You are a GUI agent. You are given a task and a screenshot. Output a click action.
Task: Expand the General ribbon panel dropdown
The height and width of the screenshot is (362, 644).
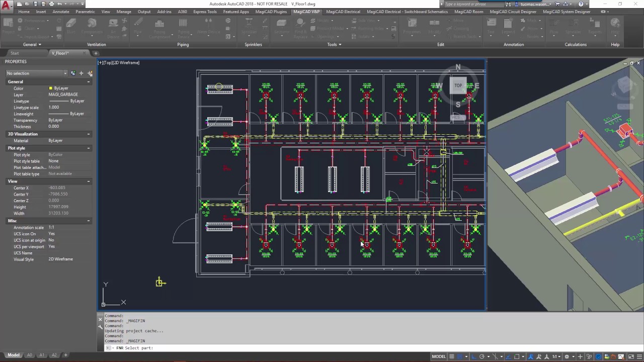click(32, 44)
